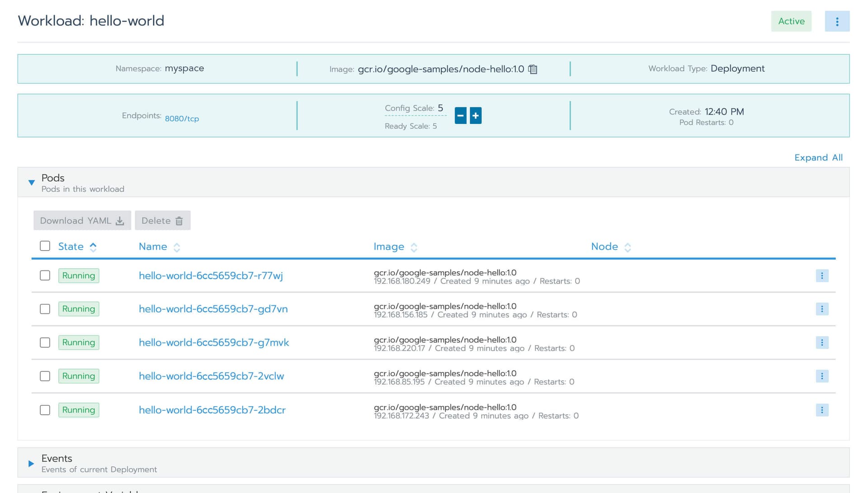Click the Download YAML button
This screenshot has width=868, height=493.
tap(82, 221)
